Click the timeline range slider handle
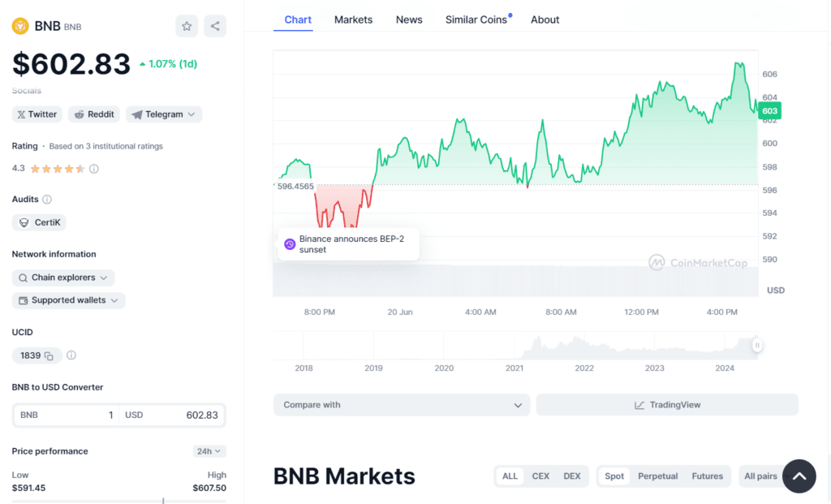Image resolution: width=831 pixels, height=504 pixels. 757,346
